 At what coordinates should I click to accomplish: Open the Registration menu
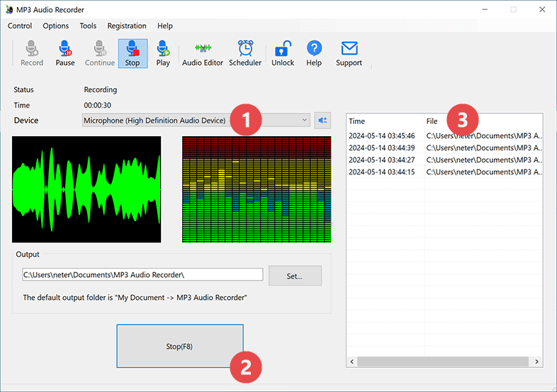point(127,26)
